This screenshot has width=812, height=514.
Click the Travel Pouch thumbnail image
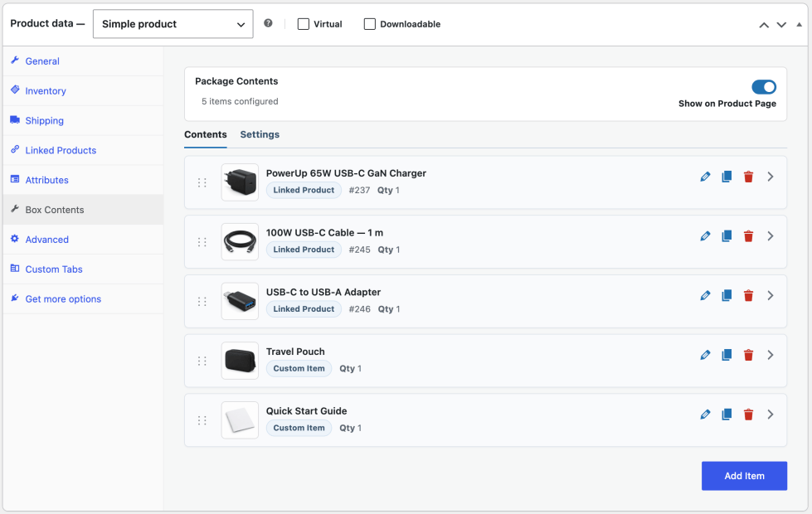click(x=240, y=361)
